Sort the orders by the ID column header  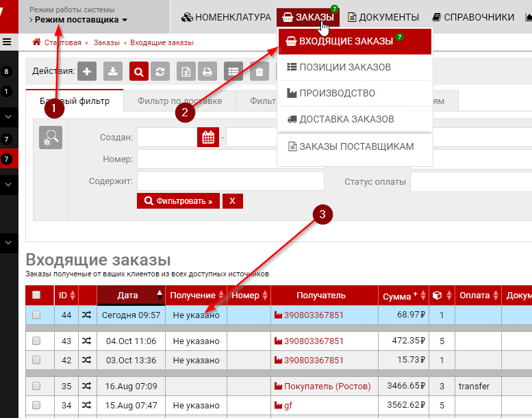tap(63, 296)
